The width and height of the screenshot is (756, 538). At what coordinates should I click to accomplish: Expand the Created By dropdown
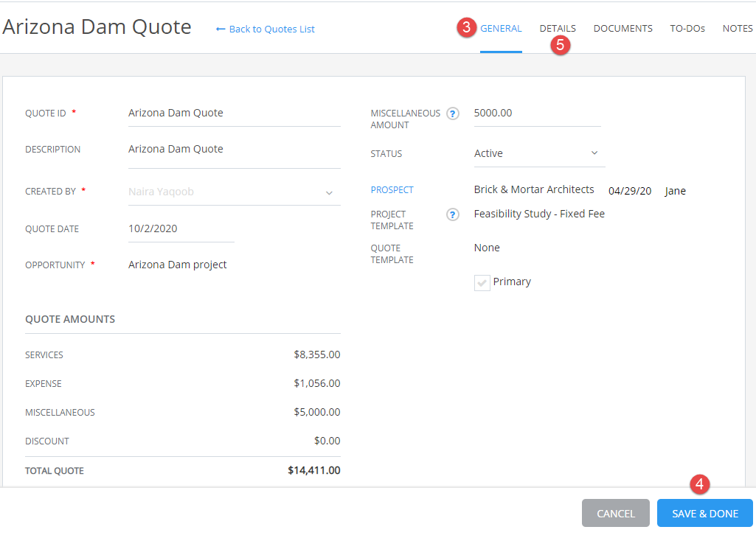pyautogui.click(x=235, y=192)
